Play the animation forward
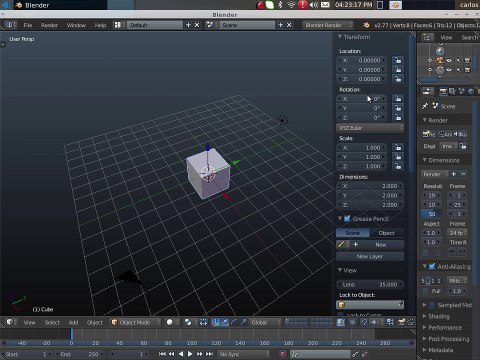The width and height of the screenshot is (480, 360). (190, 354)
